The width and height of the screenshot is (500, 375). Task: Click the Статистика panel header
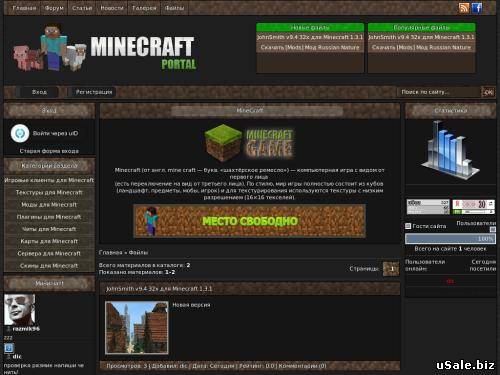pyautogui.click(x=450, y=111)
